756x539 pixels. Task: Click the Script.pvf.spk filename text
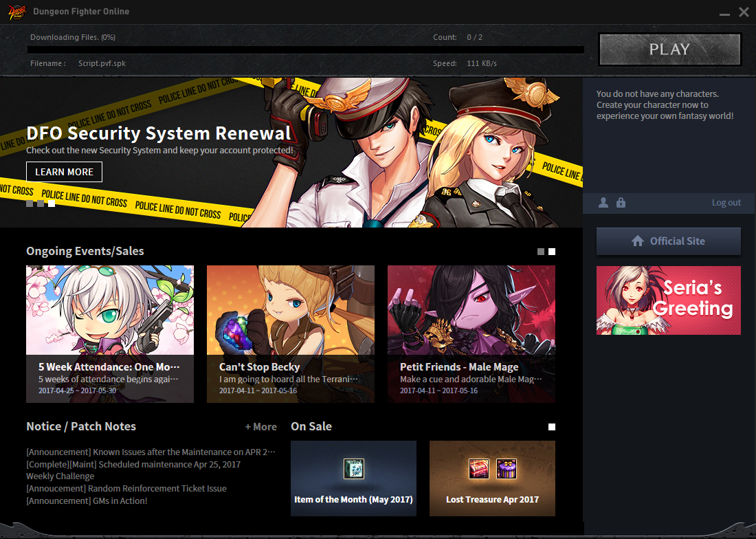click(102, 63)
